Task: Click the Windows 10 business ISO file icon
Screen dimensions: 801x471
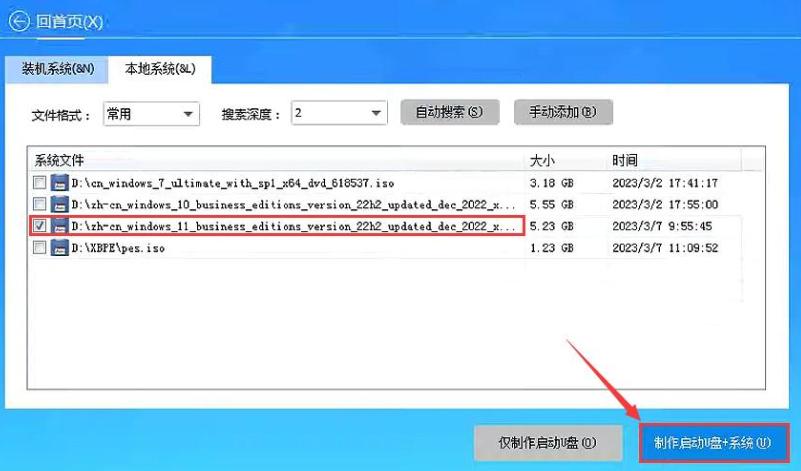Action: tap(60, 204)
